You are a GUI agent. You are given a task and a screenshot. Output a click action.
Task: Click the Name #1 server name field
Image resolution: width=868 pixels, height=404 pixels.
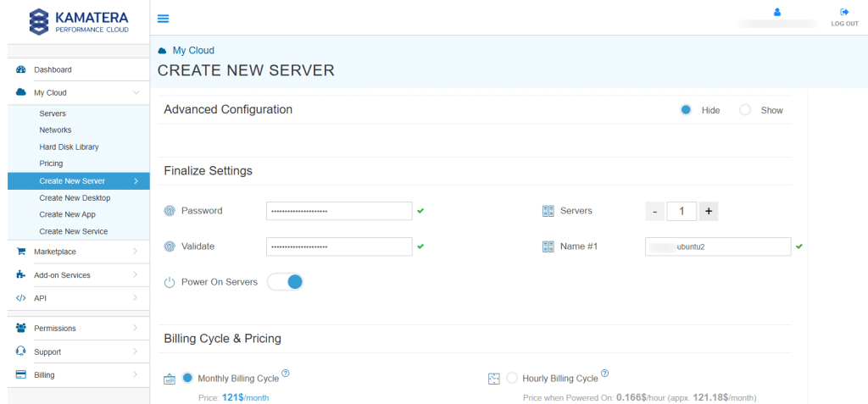(x=718, y=246)
